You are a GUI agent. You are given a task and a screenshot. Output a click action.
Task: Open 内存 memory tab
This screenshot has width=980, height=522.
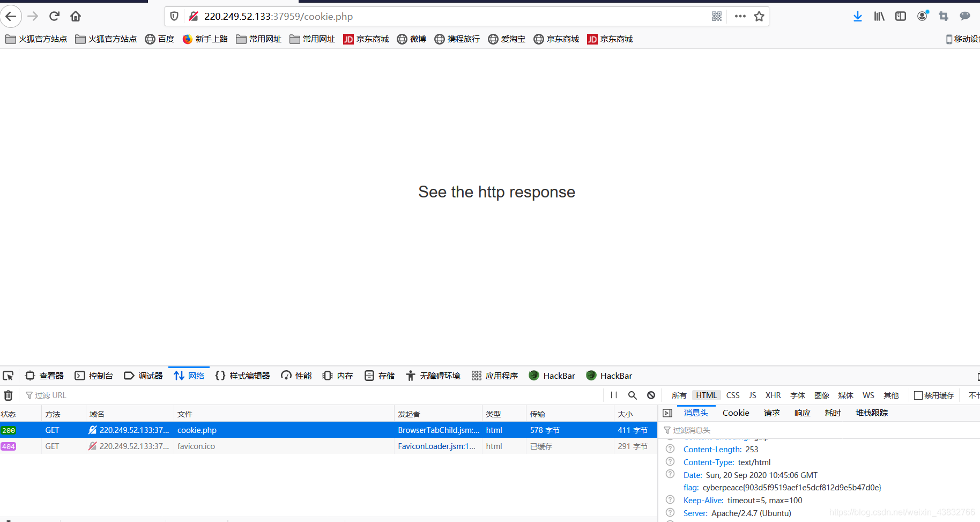[x=338, y=376]
